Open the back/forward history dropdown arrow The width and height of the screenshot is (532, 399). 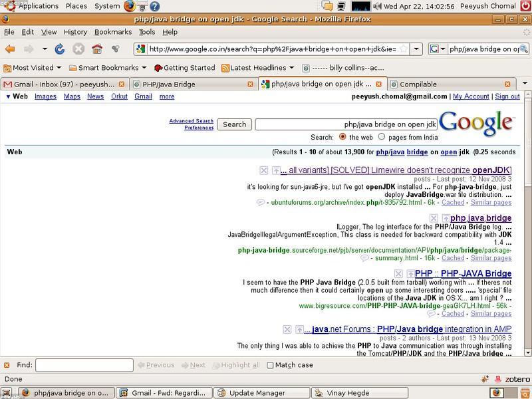pos(45,49)
